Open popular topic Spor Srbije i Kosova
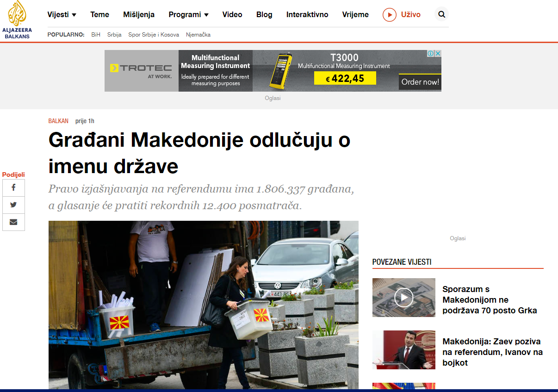 tap(154, 35)
